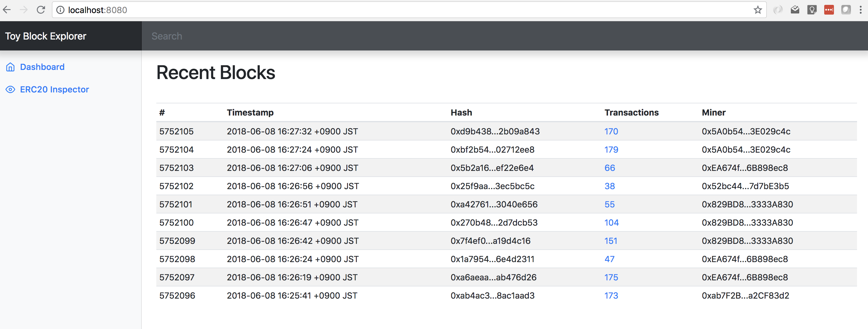Click the 104 transactions link for block 5752100

click(611, 223)
